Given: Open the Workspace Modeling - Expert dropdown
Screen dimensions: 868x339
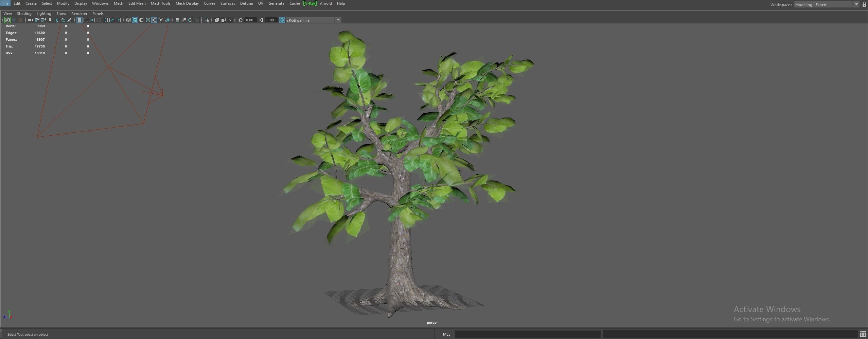Looking at the screenshot, I should point(827,4).
